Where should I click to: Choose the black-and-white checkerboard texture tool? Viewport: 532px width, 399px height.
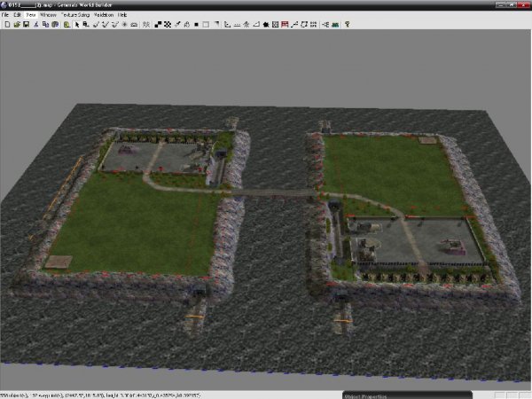pos(168,25)
